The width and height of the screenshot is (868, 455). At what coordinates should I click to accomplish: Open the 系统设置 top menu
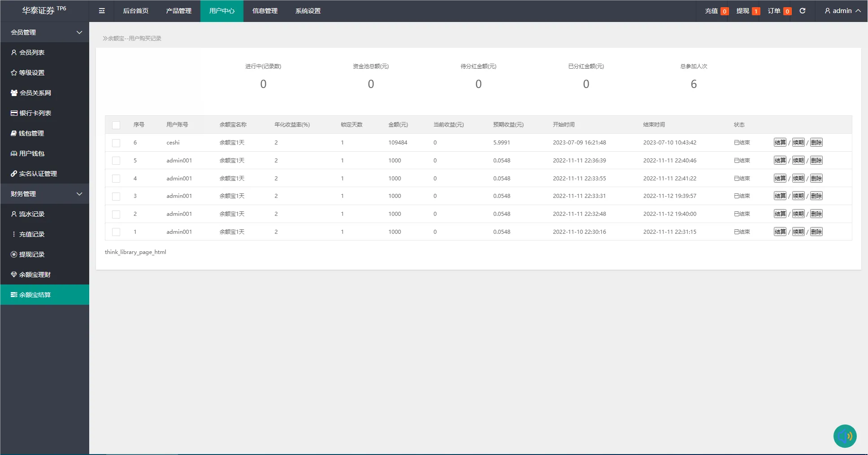(308, 11)
